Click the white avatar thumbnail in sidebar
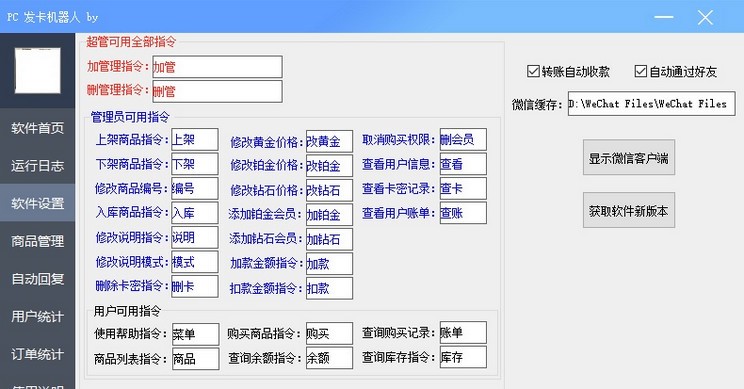The width and height of the screenshot is (744, 389). click(x=37, y=70)
